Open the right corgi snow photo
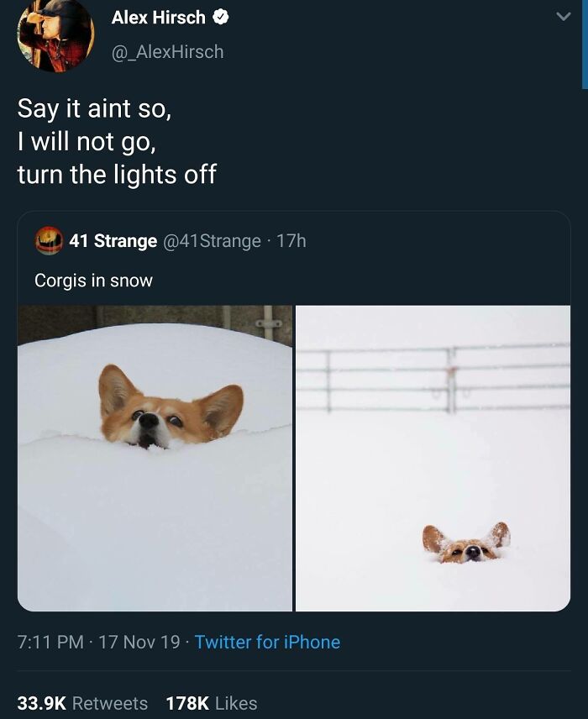Viewport: 588px width, 719px height. click(x=433, y=458)
